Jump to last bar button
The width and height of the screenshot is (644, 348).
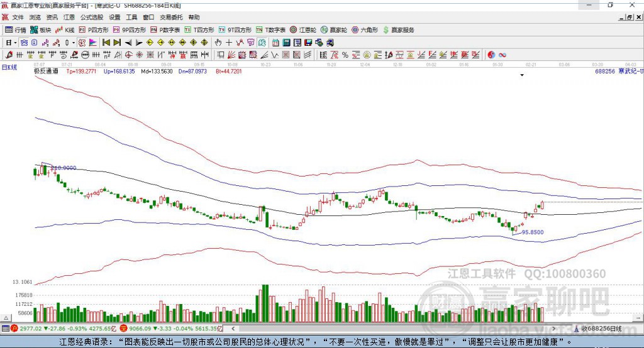[117, 43]
